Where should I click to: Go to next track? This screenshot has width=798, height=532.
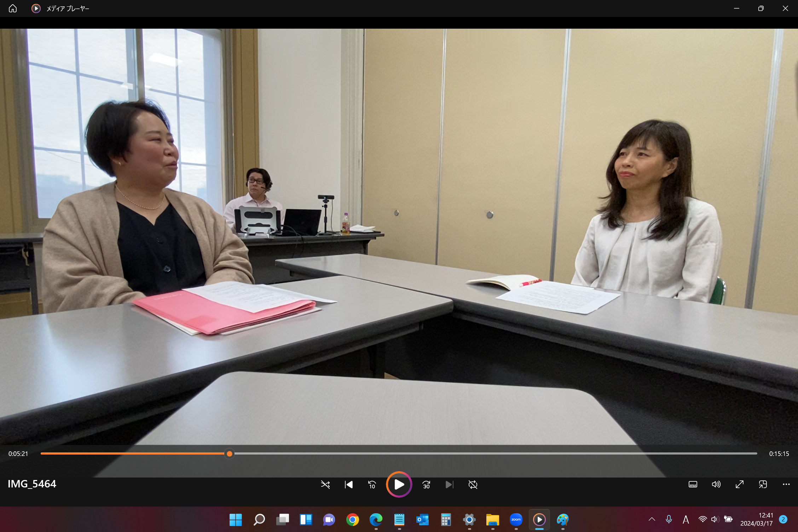[449, 484]
